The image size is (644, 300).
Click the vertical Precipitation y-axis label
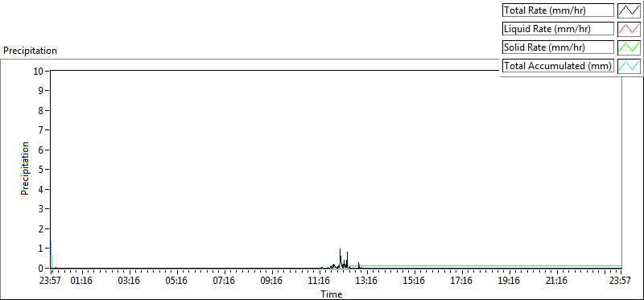point(25,168)
